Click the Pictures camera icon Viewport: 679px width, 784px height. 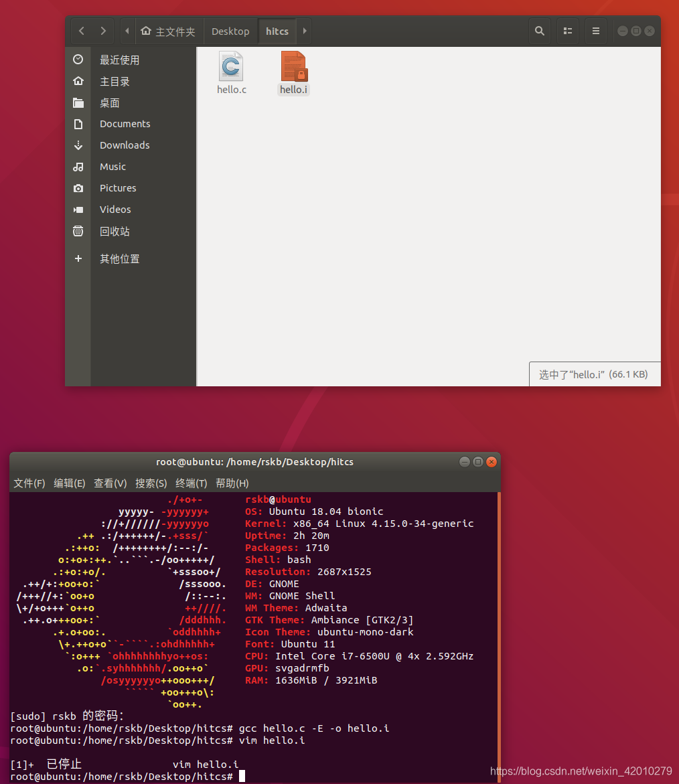78,188
